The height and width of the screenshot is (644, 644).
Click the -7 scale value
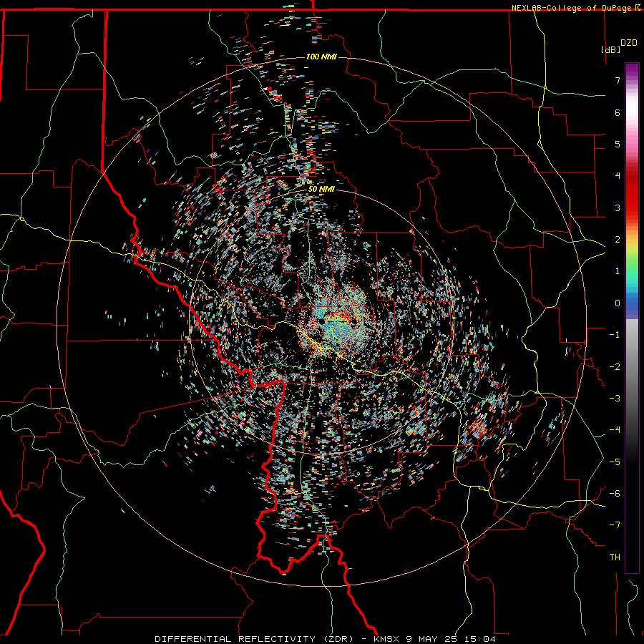[x=615, y=525]
